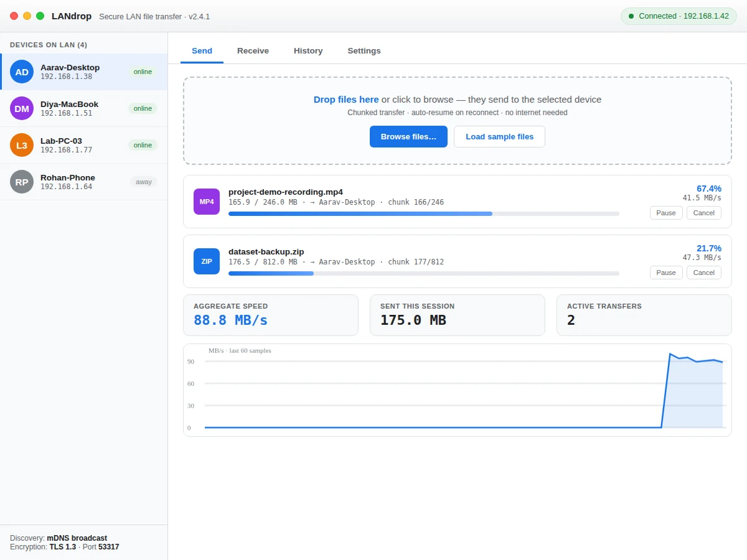The height and width of the screenshot is (560, 747).
Task: Click the online badge for Lab-PC-03
Action: [x=143, y=145]
